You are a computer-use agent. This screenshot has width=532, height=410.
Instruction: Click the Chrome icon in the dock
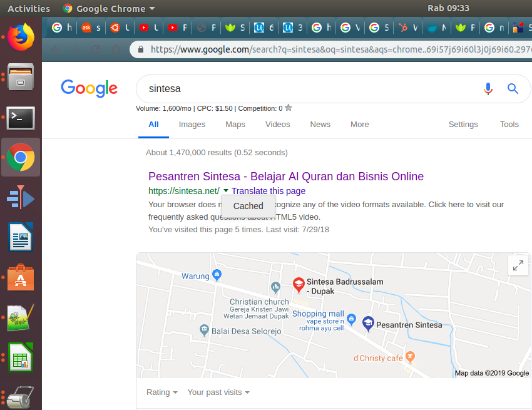point(21,157)
